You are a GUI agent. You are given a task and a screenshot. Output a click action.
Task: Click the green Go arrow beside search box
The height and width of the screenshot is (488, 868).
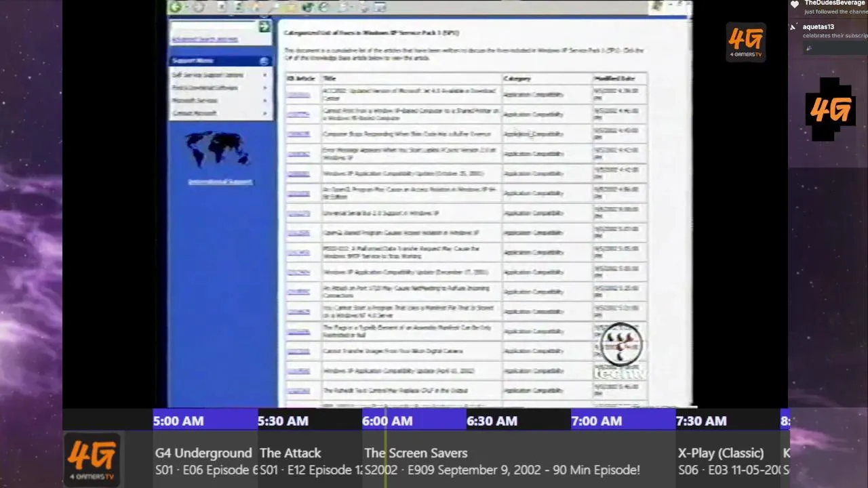[264, 26]
